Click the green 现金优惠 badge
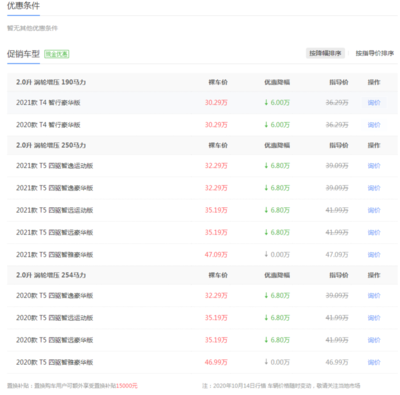The image size is (400, 395). tap(57, 54)
